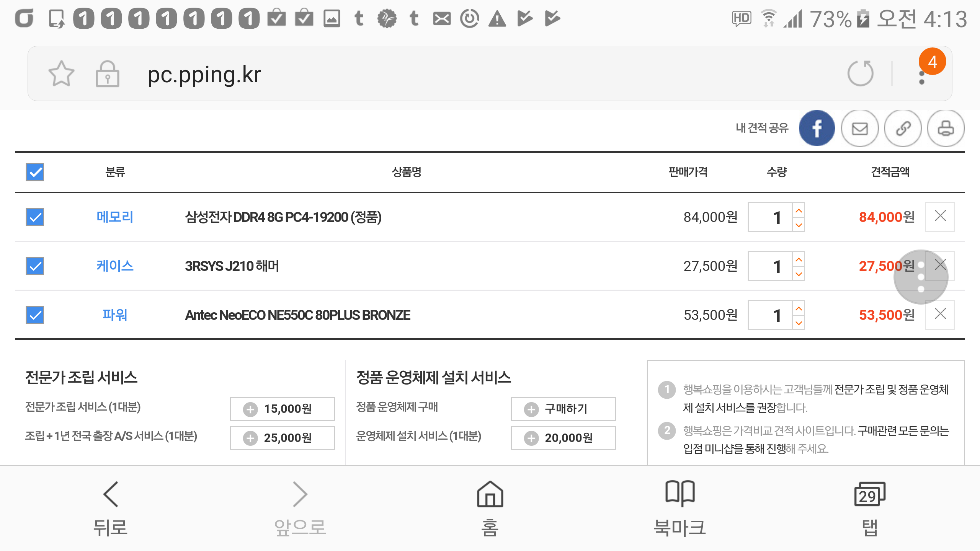Decrease quantity for Antec NeoECO power

pyautogui.click(x=799, y=323)
